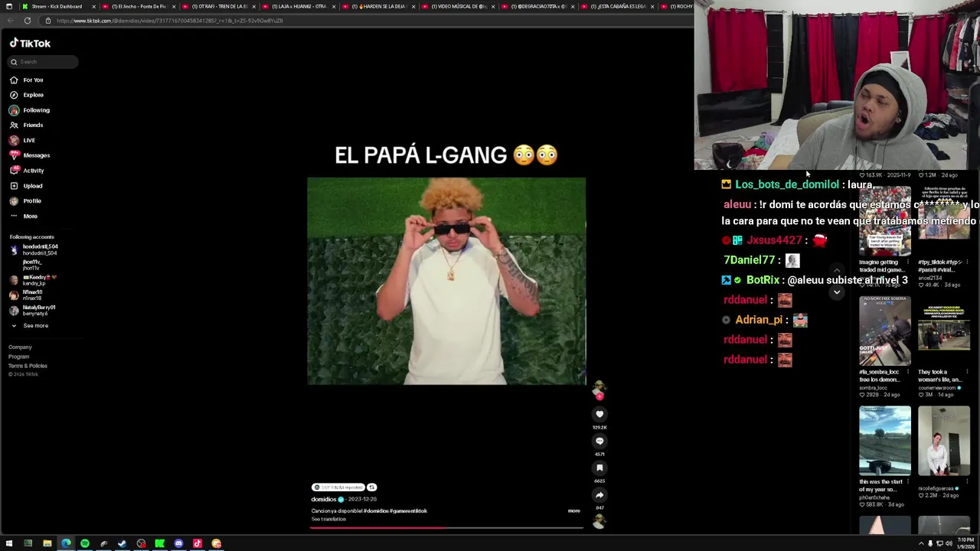980x551 pixels.
Task: Open domidios creator username
Action: point(323,500)
